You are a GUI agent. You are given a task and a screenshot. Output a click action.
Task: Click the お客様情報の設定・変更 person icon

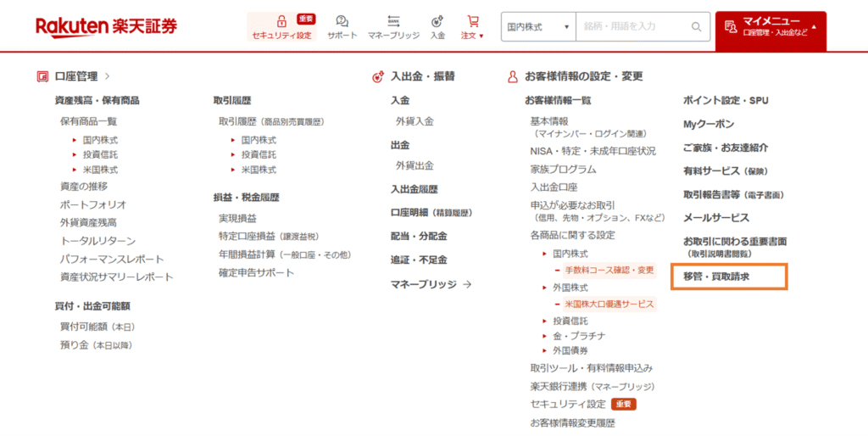[512, 76]
